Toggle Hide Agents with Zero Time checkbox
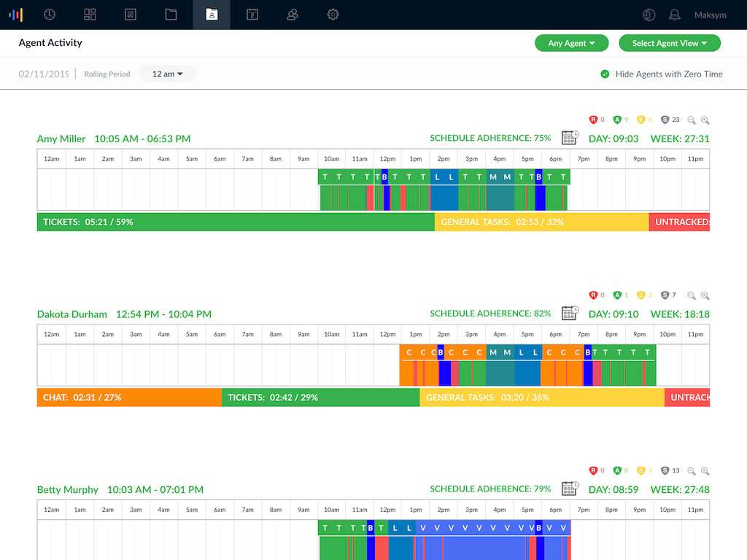747x560 pixels. (605, 74)
